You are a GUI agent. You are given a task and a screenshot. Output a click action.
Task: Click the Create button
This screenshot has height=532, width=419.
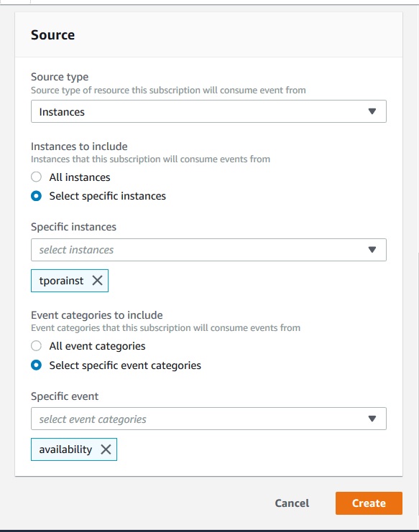(369, 503)
